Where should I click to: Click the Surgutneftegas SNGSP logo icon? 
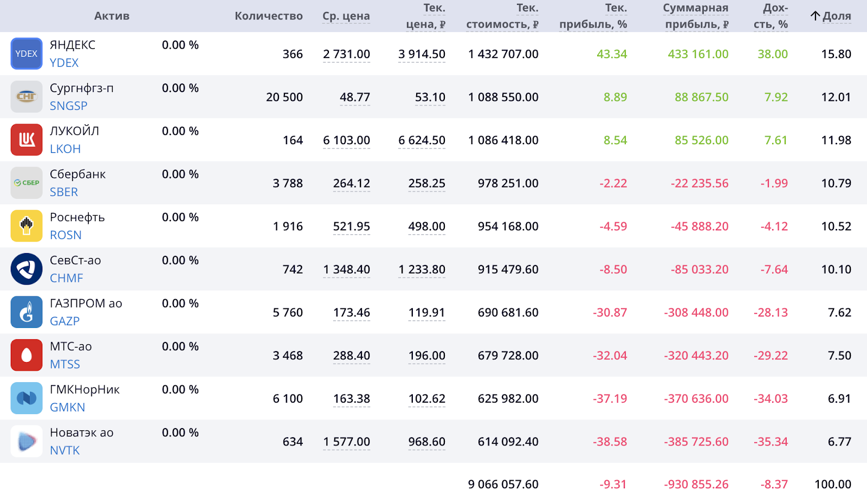(27, 97)
